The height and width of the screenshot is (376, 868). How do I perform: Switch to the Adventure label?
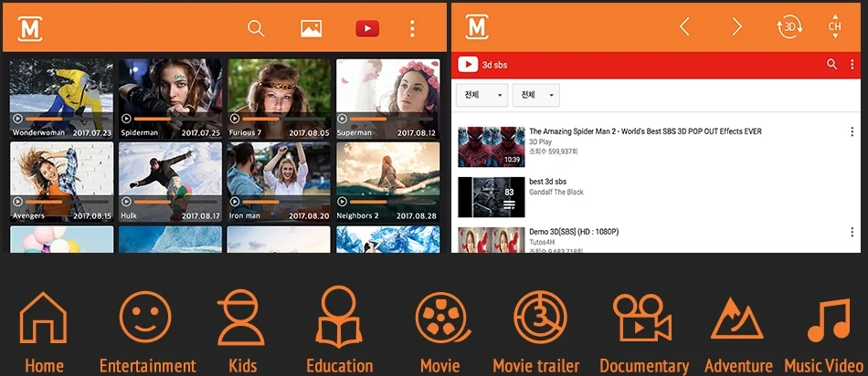coord(738,365)
